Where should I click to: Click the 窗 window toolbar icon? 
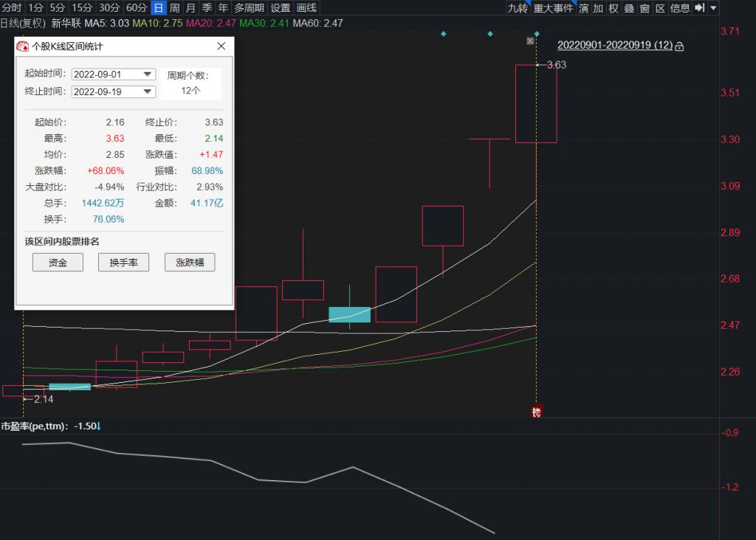tap(645, 7)
